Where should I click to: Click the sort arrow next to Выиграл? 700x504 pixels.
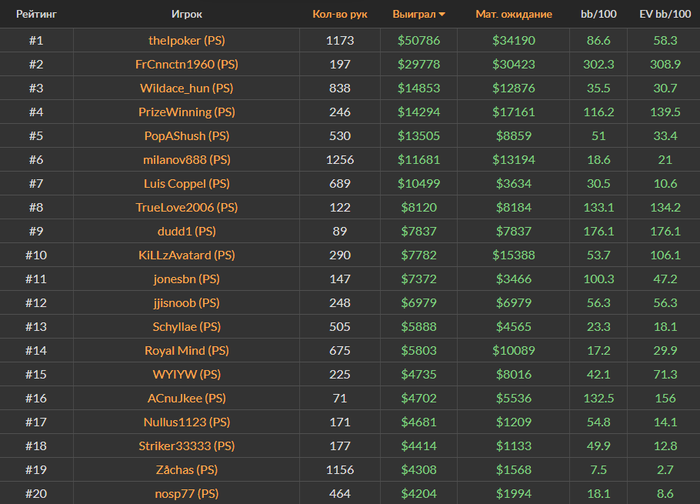point(442,15)
